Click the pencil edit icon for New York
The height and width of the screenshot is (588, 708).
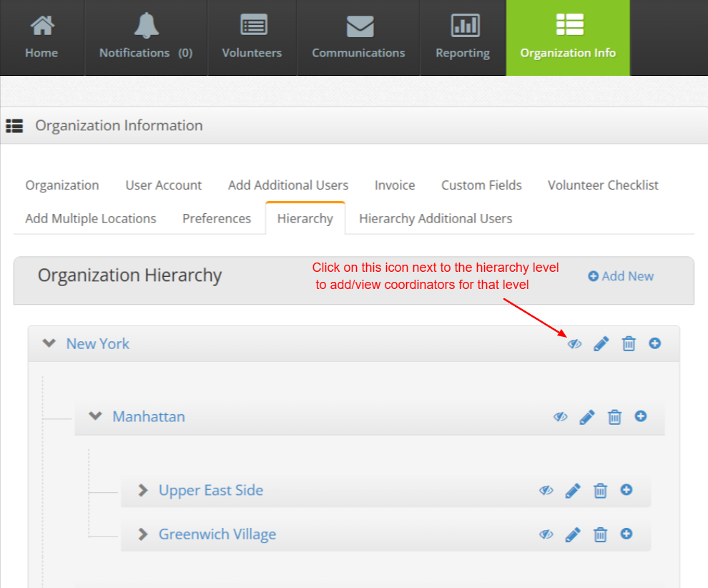pos(601,344)
